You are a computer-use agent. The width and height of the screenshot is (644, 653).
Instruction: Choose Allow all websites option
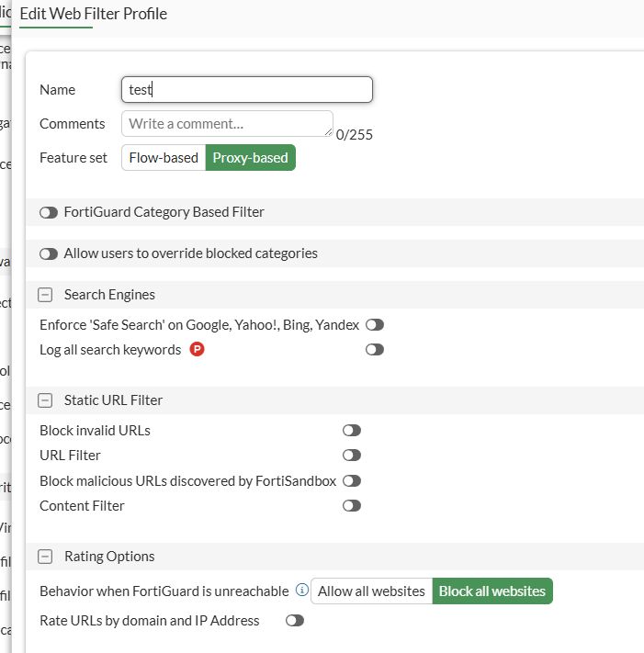point(371,591)
